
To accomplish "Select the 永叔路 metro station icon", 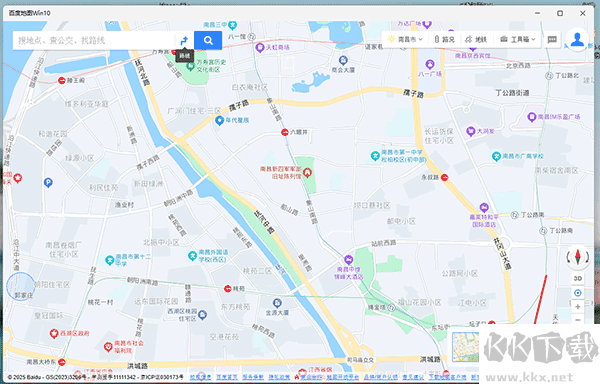I will (x=445, y=177).
